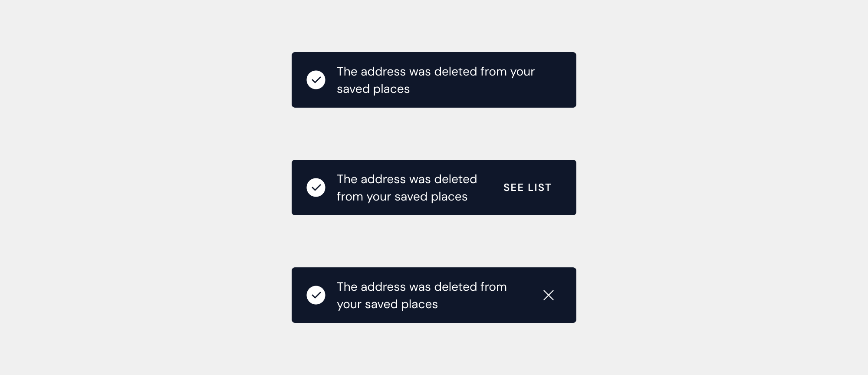Click the checkmark icon in the topmost notification

(316, 80)
